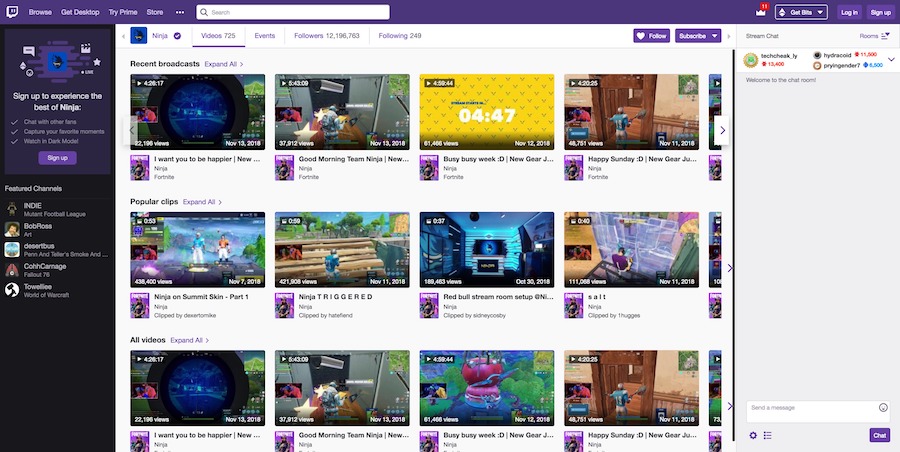Click the Send a message box
This screenshot has height=452, width=900.
[818, 412]
